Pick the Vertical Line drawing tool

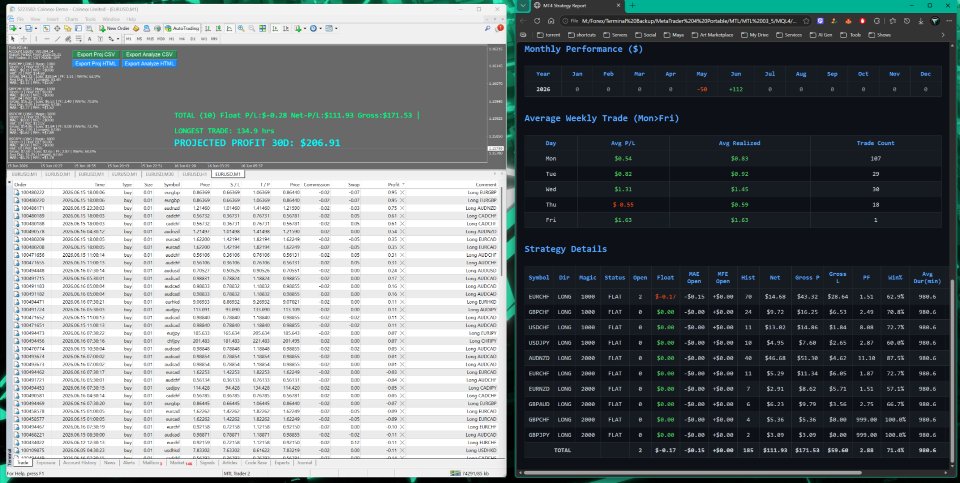(36, 39)
